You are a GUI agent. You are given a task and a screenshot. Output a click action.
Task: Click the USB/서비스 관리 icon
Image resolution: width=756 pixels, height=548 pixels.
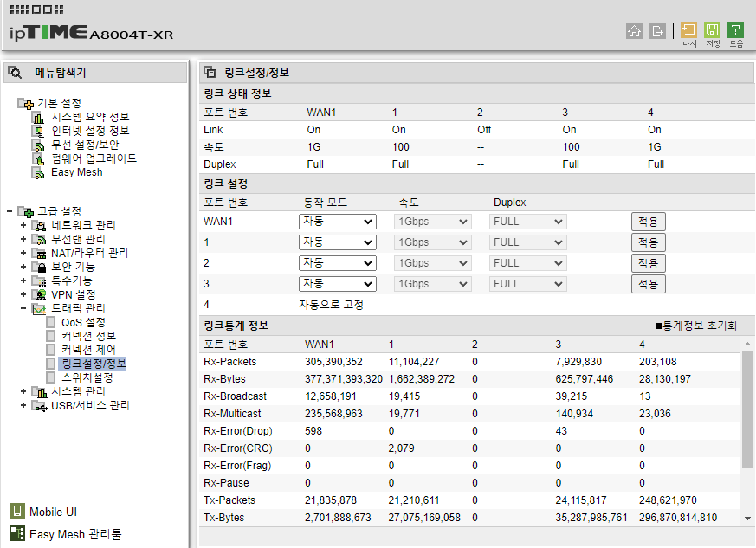(x=39, y=406)
